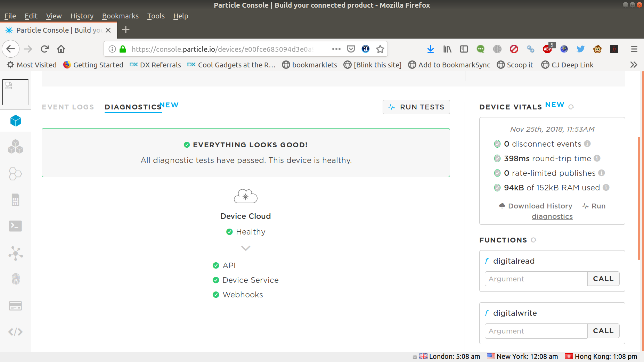Screen dimensions: 644x362
Task: Open Adblock Plus extension icon
Action: pos(548,49)
